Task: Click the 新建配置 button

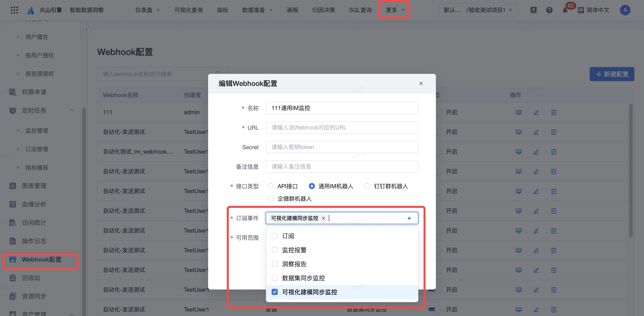Action: coord(612,74)
